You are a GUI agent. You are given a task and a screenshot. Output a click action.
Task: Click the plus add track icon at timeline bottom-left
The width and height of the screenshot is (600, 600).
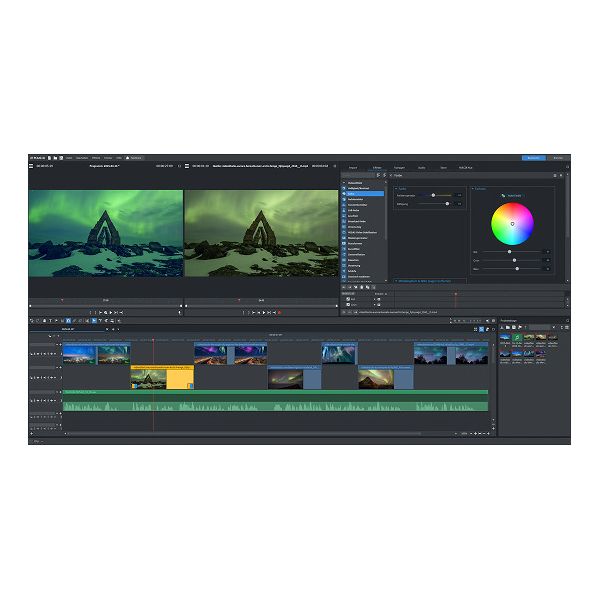point(31,434)
